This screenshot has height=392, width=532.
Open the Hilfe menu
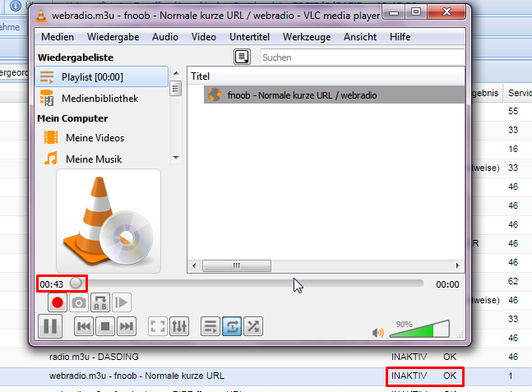coord(400,37)
